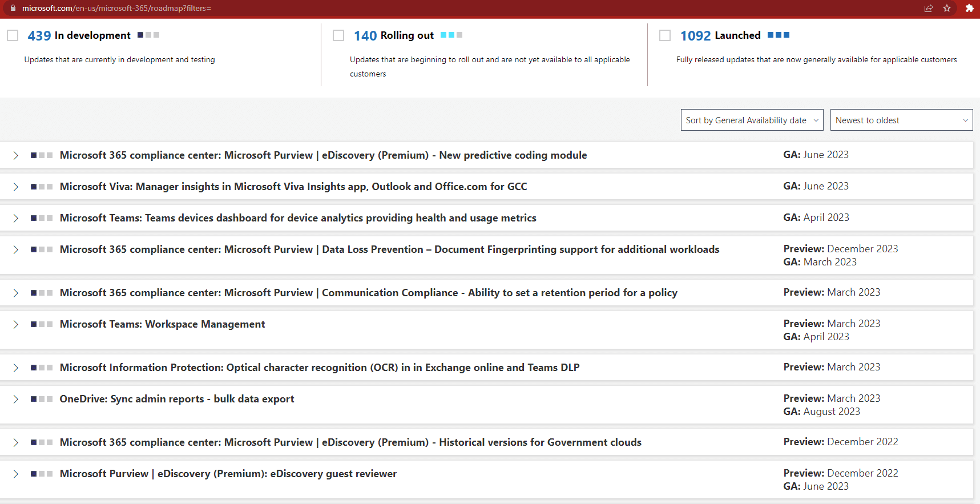Check the In development filter checkbox
The height and width of the screenshot is (504, 980).
point(13,35)
